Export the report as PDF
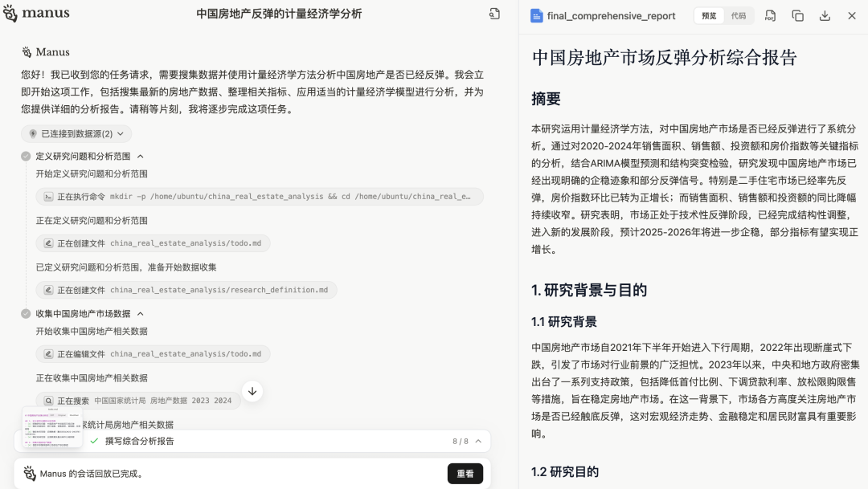The height and width of the screenshot is (489, 868). coord(770,15)
